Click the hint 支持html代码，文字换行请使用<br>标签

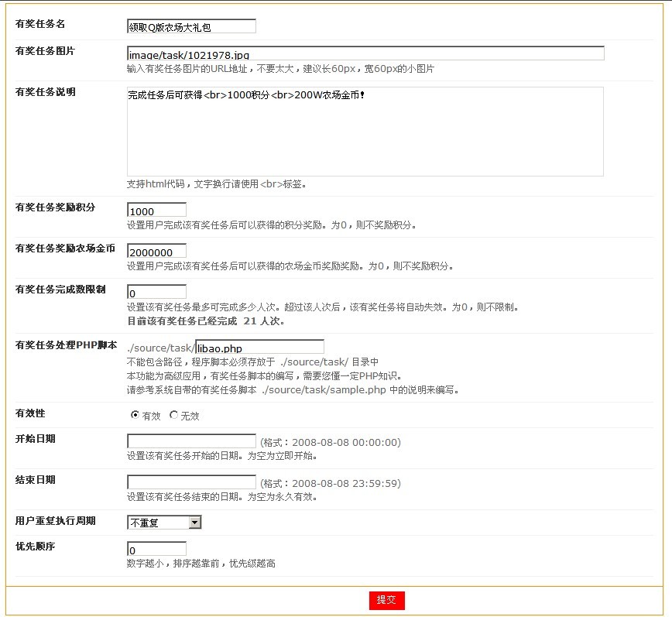click(x=217, y=184)
